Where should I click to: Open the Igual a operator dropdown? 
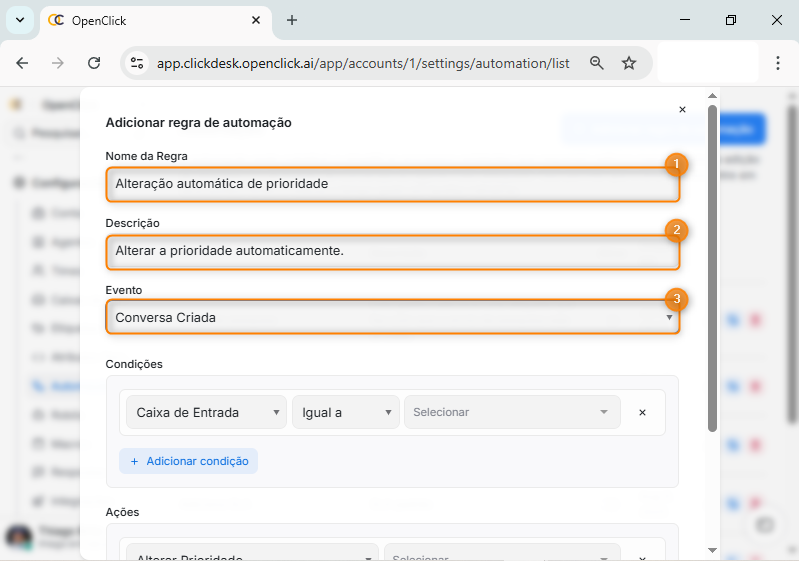[x=345, y=412]
